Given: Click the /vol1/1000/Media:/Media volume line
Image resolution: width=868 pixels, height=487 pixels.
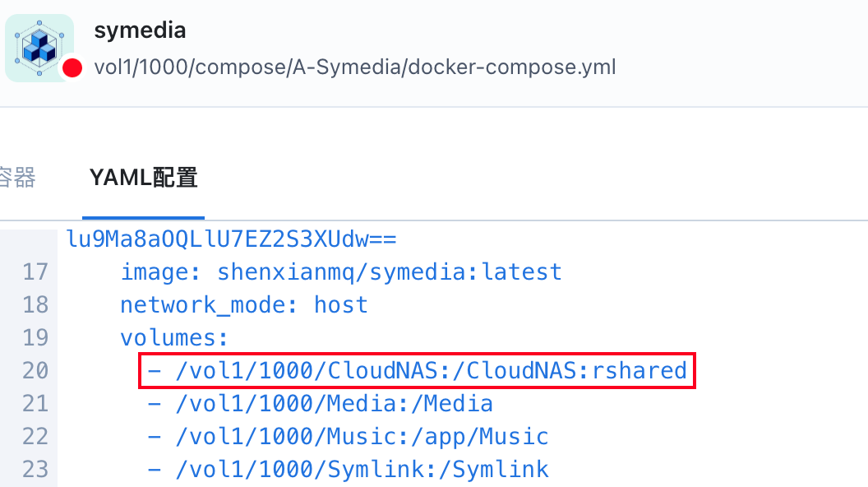Looking at the screenshot, I should (320, 404).
